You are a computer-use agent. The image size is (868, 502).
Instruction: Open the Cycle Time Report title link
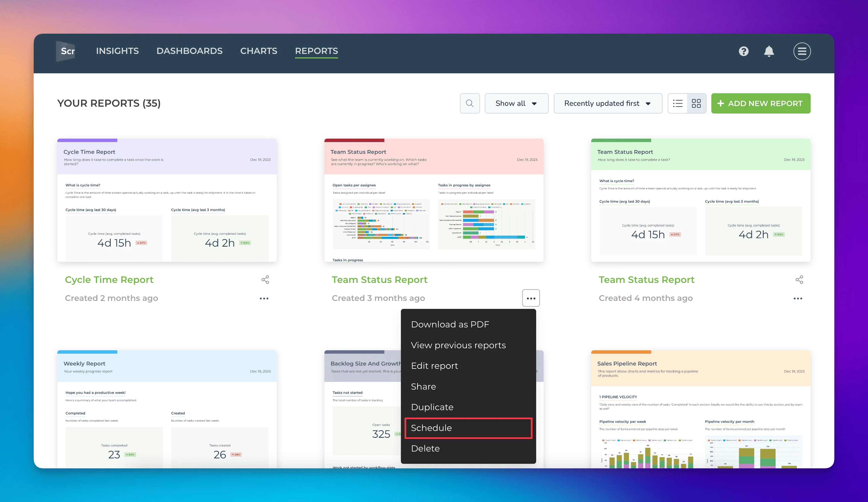pos(109,280)
